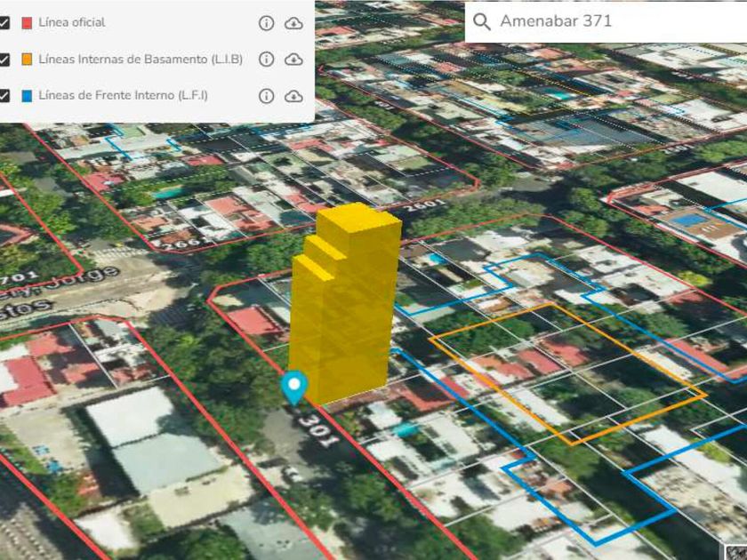747x560 pixels.
Task: Download the L.F.I layer data
Action: pyautogui.click(x=293, y=96)
